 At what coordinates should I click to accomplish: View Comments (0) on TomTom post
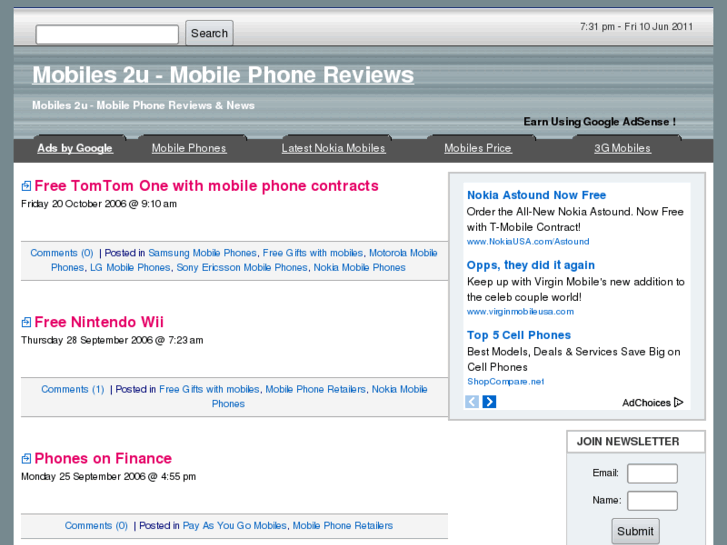[x=62, y=253]
